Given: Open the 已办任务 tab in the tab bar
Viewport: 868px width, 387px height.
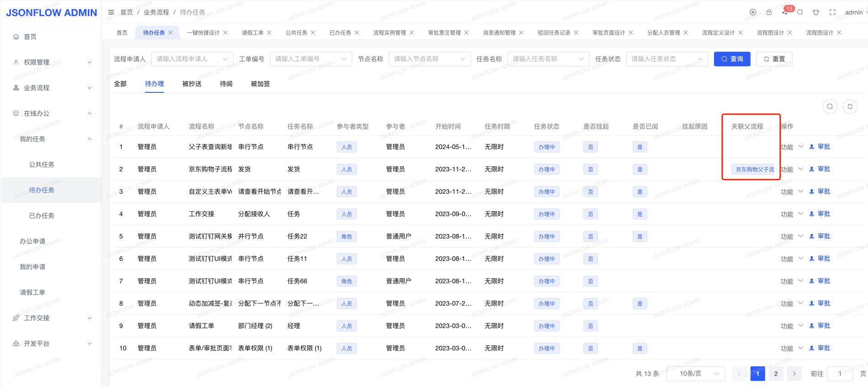Looking at the screenshot, I should coord(340,33).
